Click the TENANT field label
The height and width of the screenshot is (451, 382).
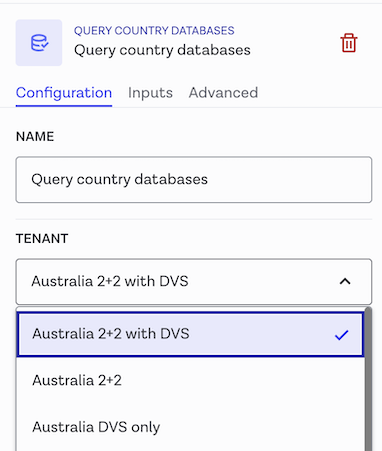42,239
